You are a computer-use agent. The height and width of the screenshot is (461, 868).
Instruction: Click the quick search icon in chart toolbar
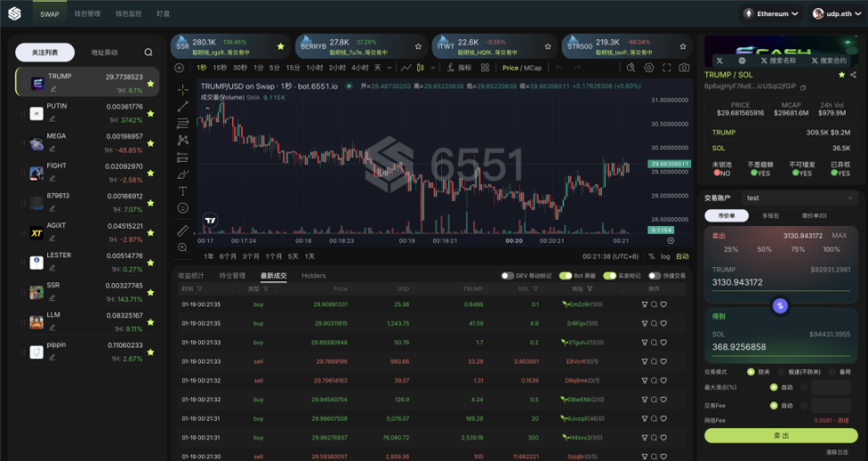tap(630, 68)
